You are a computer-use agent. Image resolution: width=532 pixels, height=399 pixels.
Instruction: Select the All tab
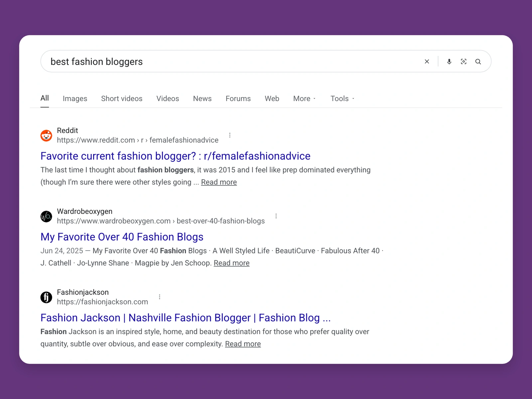[x=45, y=98]
